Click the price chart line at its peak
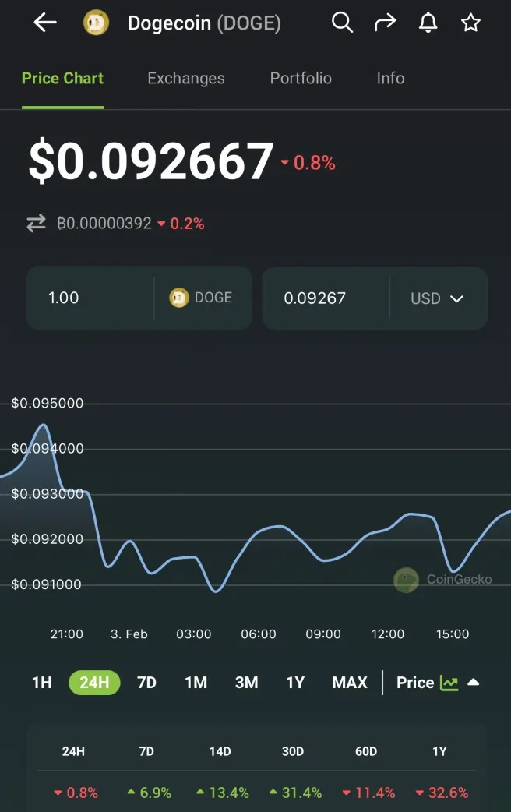 (44, 425)
